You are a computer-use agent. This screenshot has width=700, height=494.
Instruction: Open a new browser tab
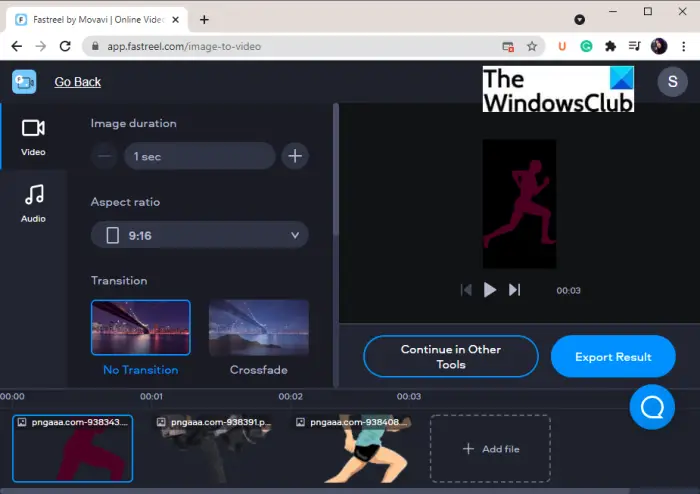pos(204,20)
